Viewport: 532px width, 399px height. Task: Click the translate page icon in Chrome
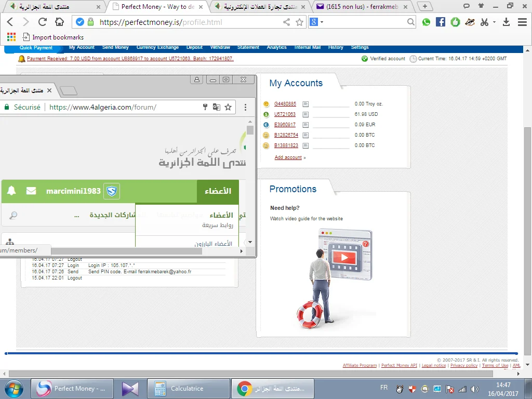point(217,108)
